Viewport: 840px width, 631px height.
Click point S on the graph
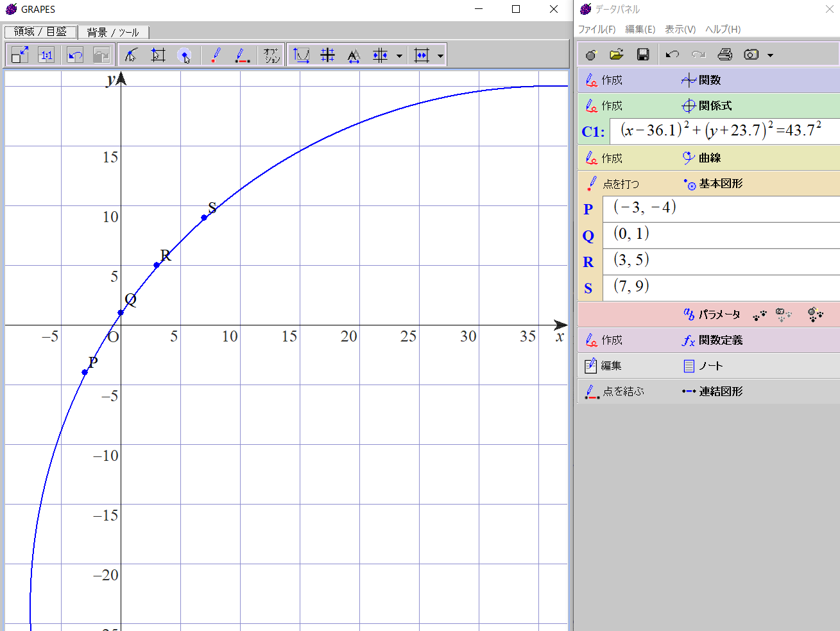pos(204,218)
